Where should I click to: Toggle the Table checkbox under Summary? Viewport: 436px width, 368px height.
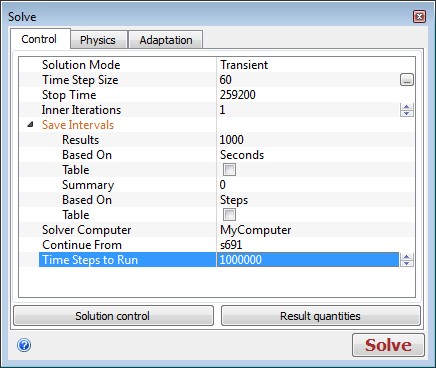coord(229,215)
